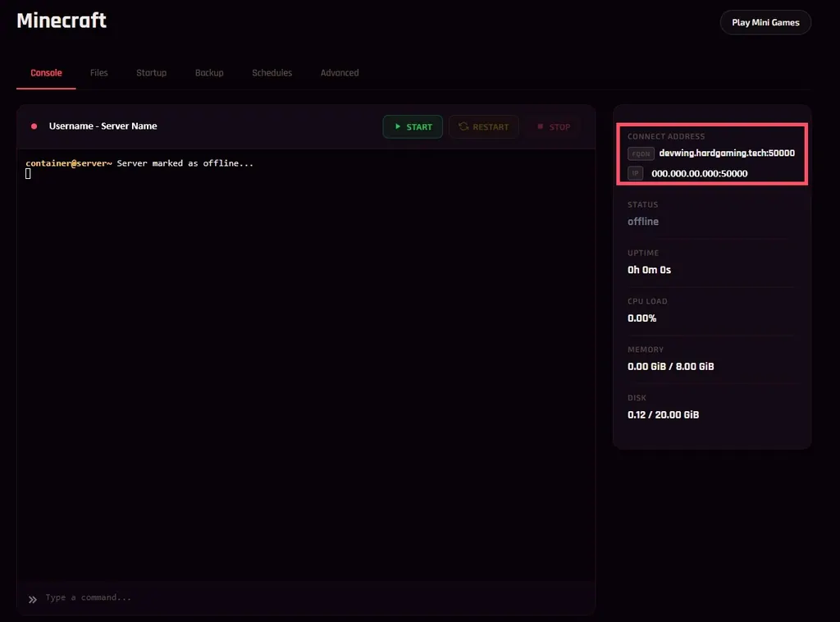840x622 pixels.
Task: Click the uptime value '0h 0m 0s'
Action: click(x=649, y=269)
